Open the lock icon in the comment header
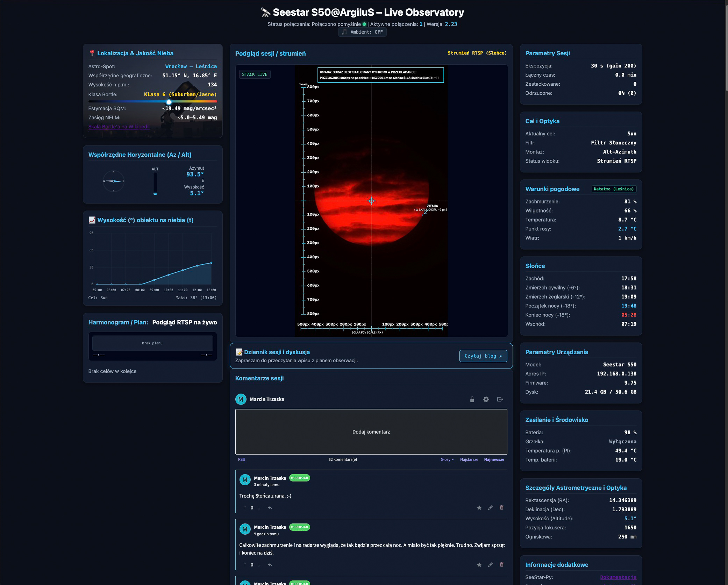728x585 pixels. pos(472,399)
